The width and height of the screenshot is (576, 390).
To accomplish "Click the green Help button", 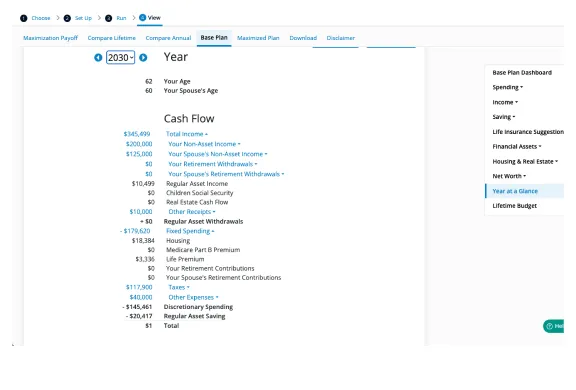I will pyautogui.click(x=553, y=326).
